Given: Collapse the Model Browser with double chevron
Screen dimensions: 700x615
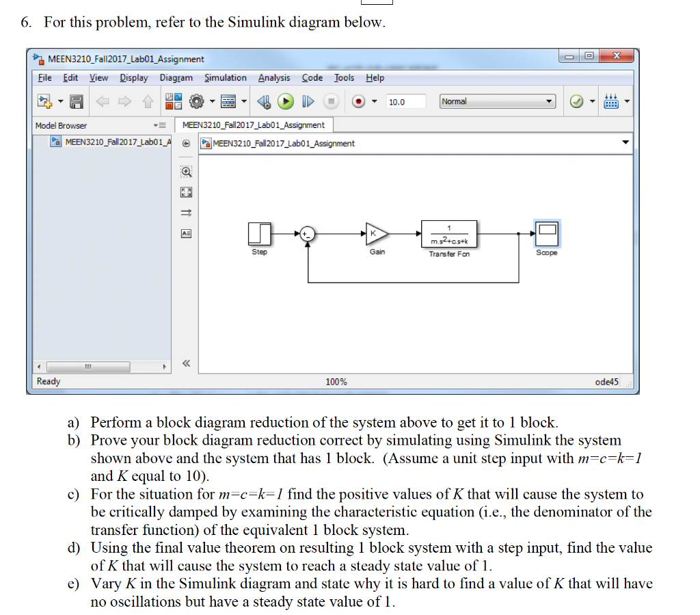Looking at the screenshot, I should coord(186,363).
